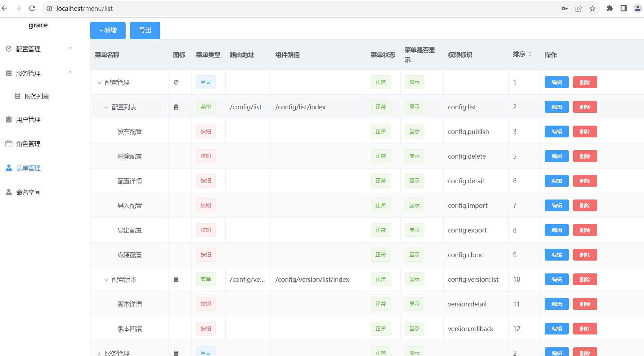The image size is (644, 356).
Task: Delete the 导入配置 row
Action: coord(585,205)
